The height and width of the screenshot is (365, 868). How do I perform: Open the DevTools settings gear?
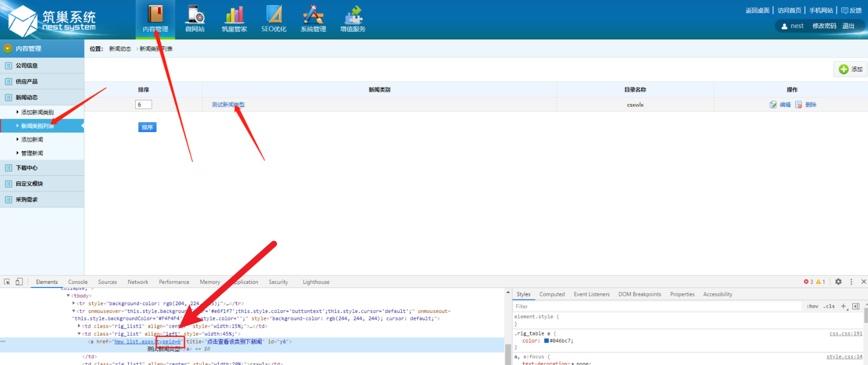(x=838, y=282)
